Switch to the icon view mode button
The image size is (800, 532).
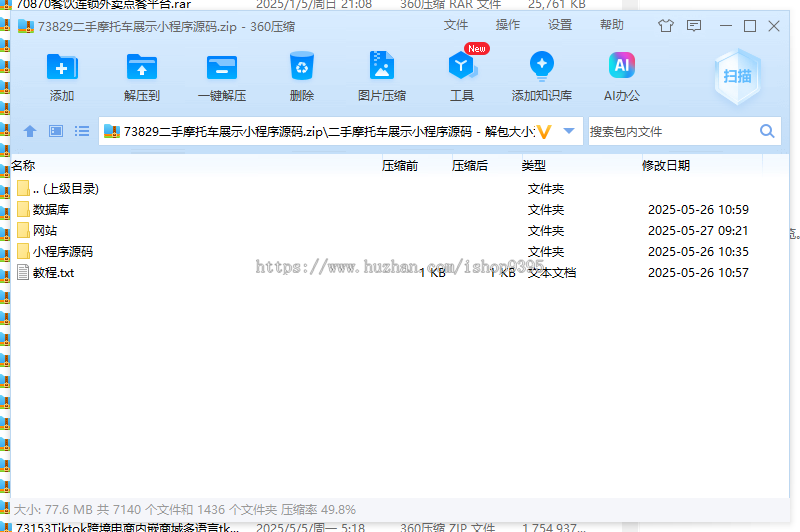pos(56,132)
